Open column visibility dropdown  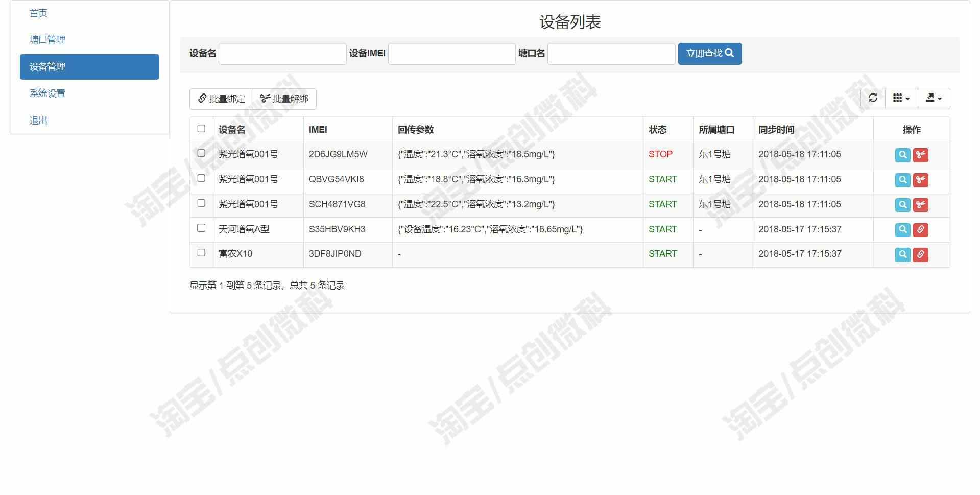[x=901, y=98]
